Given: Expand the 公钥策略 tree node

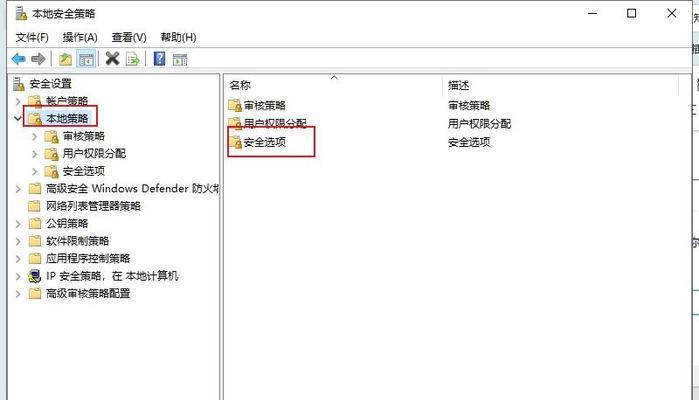Looking at the screenshot, I should 18,223.
